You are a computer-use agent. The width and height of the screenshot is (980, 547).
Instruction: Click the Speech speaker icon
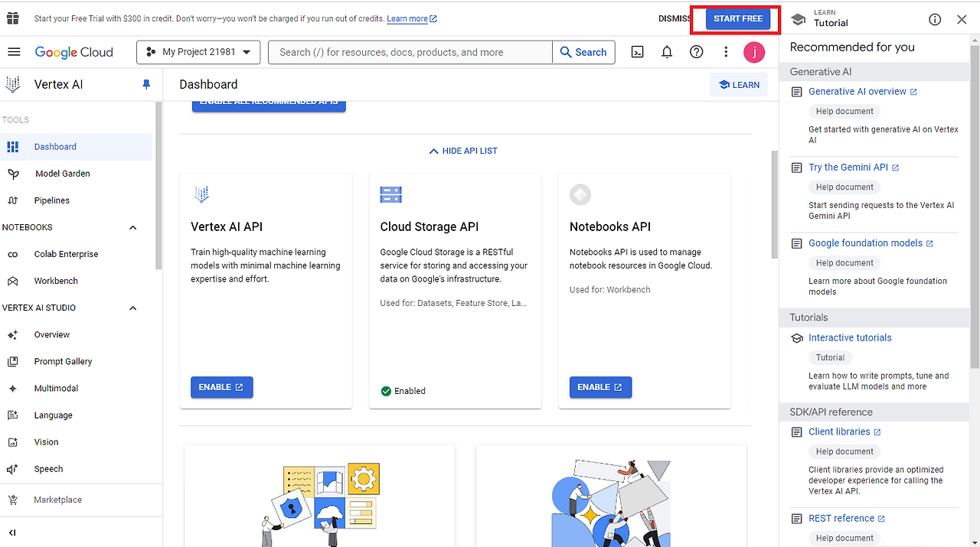[13, 469]
